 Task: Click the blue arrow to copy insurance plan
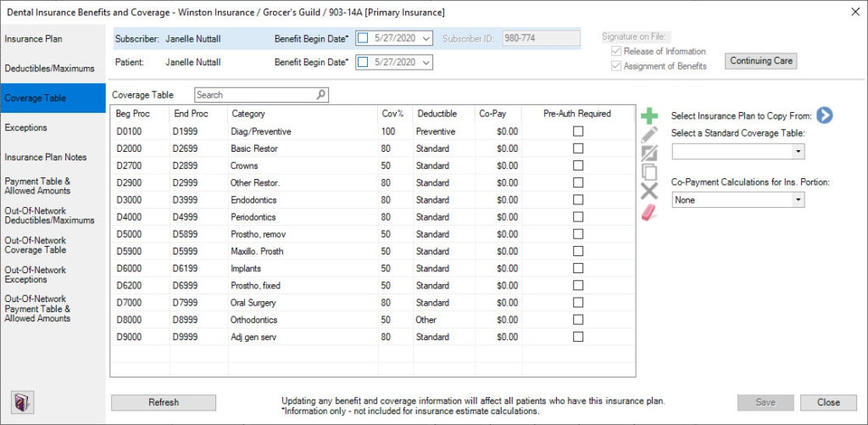pos(824,115)
